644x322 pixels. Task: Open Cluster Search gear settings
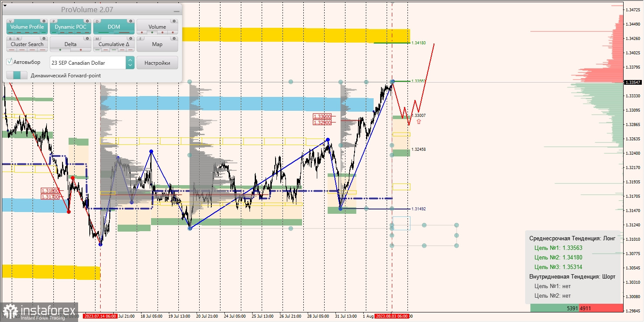coord(43,38)
